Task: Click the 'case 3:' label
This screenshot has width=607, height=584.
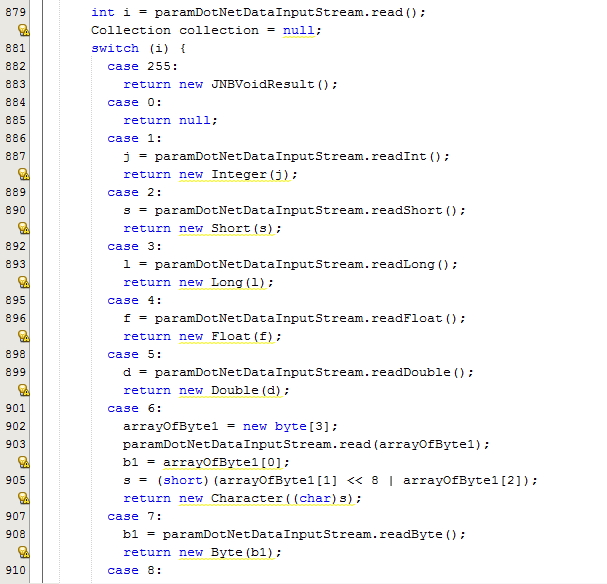Action: click(x=134, y=246)
